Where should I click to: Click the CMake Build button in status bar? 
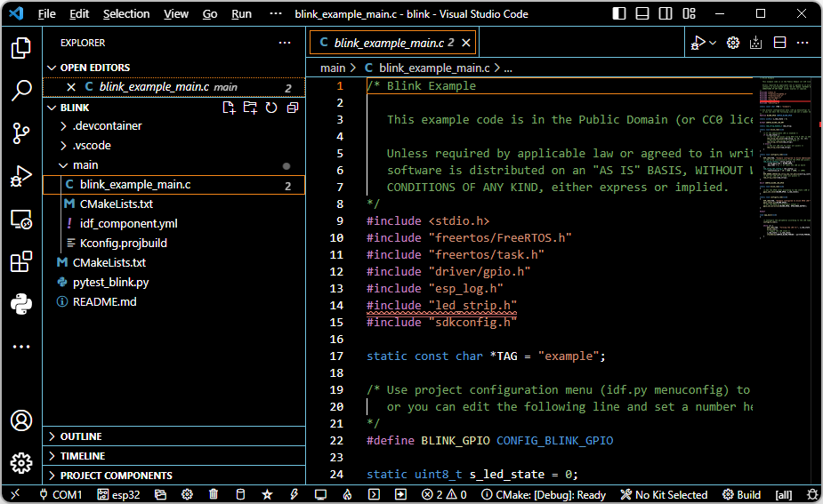coord(741,494)
